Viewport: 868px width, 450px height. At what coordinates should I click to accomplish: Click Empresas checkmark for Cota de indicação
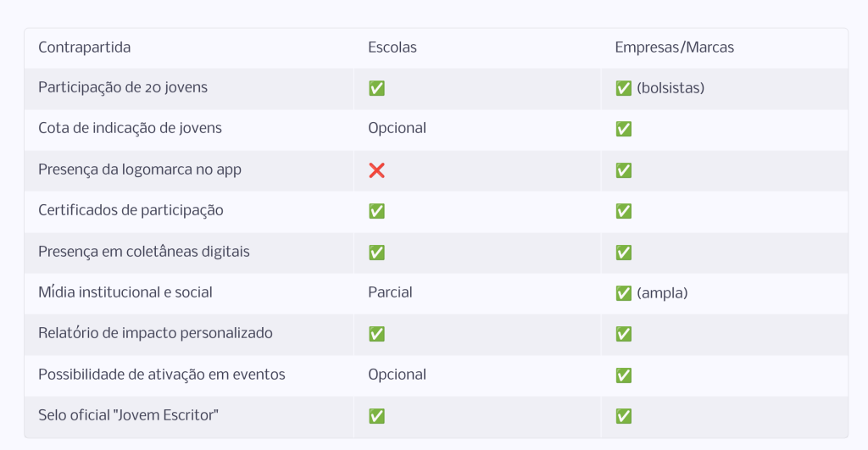pos(623,129)
